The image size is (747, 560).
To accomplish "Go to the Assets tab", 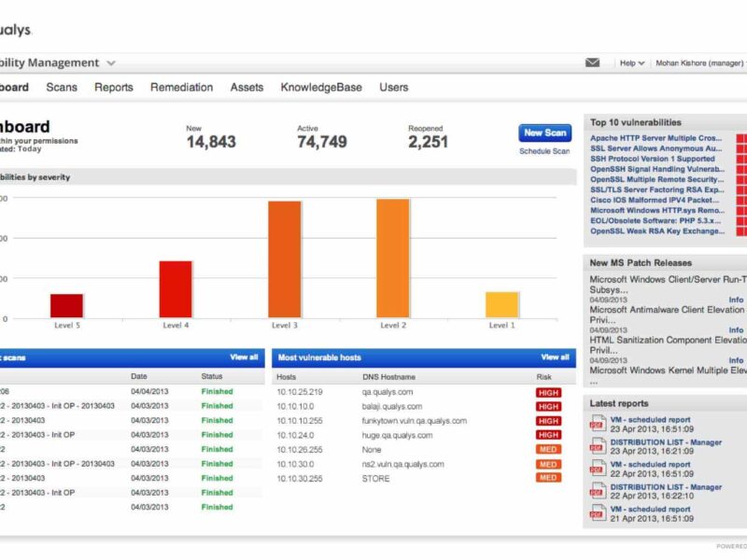I will pyautogui.click(x=247, y=87).
